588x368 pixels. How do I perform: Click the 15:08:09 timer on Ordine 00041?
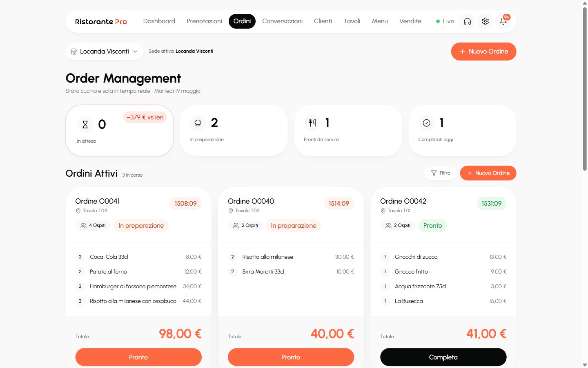pyautogui.click(x=186, y=204)
